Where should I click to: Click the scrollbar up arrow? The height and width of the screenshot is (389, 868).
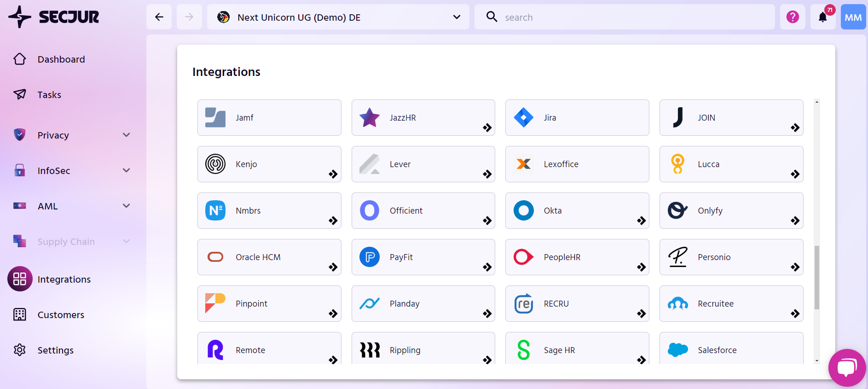(817, 102)
